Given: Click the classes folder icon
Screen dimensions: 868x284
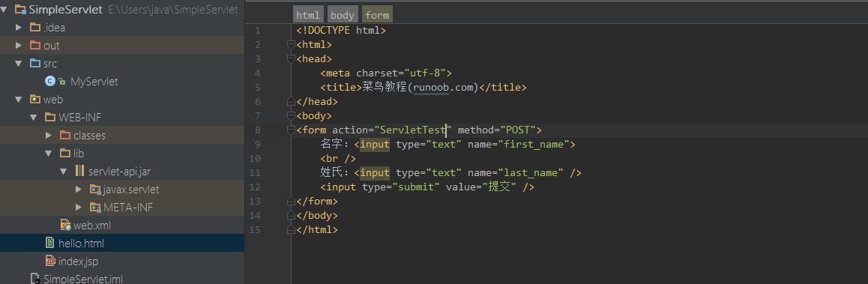Looking at the screenshot, I should [64, 136].
